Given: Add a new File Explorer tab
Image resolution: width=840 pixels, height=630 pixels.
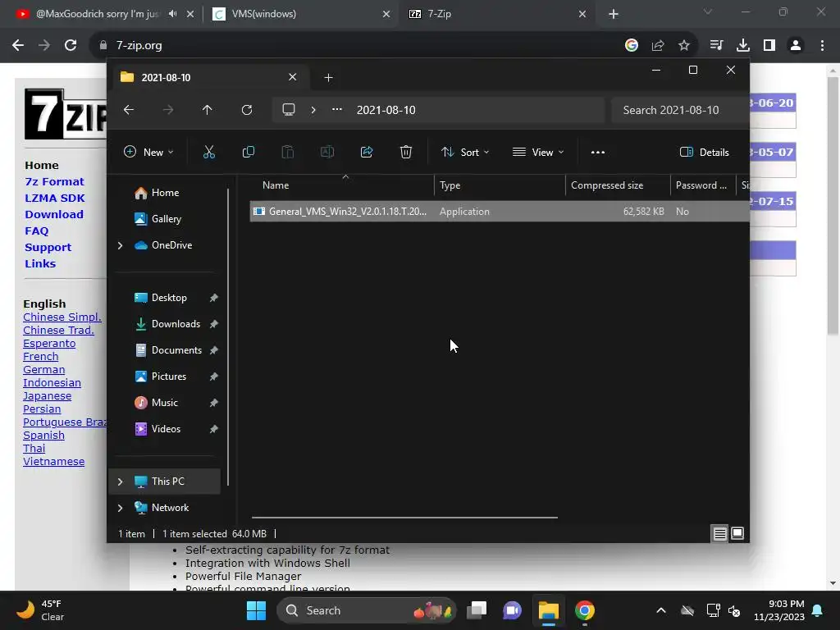Looking at the screenshot, I should click(328, 78).
